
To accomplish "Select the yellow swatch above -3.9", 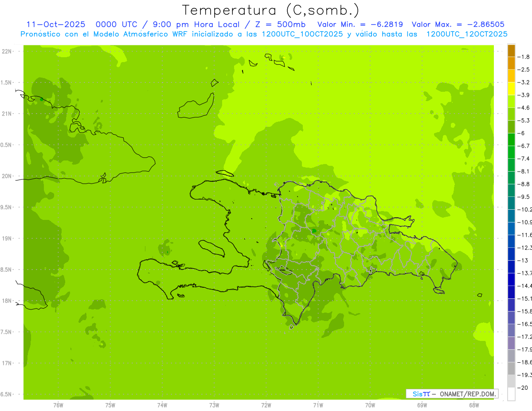I will pyautogui.click(x=511, y=89).
